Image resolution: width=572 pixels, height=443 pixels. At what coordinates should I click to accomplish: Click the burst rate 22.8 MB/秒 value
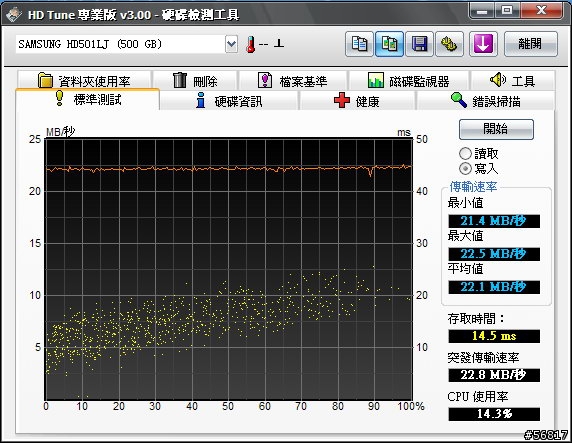pos(494,375)
